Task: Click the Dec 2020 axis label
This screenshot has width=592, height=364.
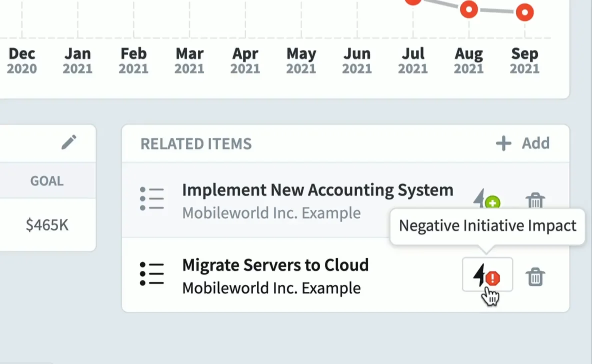Action: coord(22,60)
